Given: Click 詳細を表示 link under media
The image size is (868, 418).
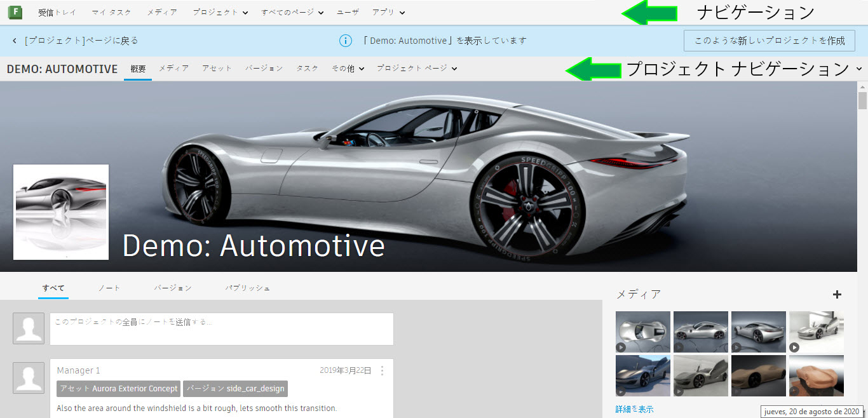Looking at the screenshot, I should 634,409.
